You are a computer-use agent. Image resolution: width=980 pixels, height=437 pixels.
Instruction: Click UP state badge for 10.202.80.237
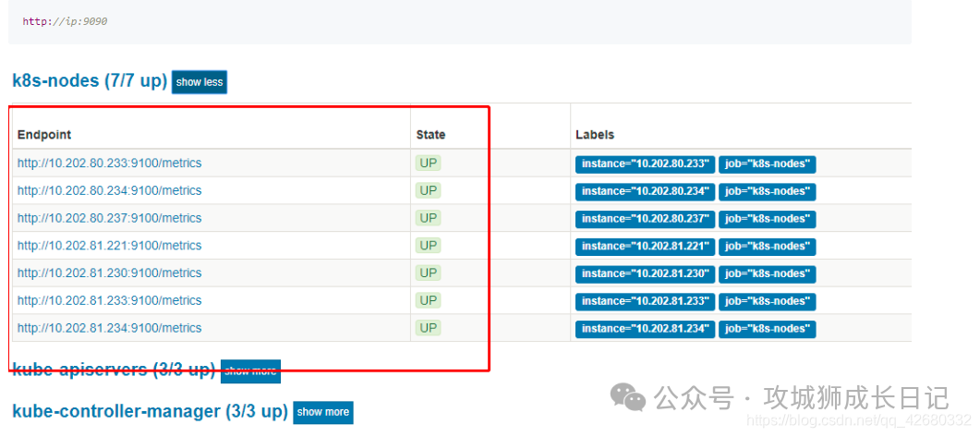429,218
